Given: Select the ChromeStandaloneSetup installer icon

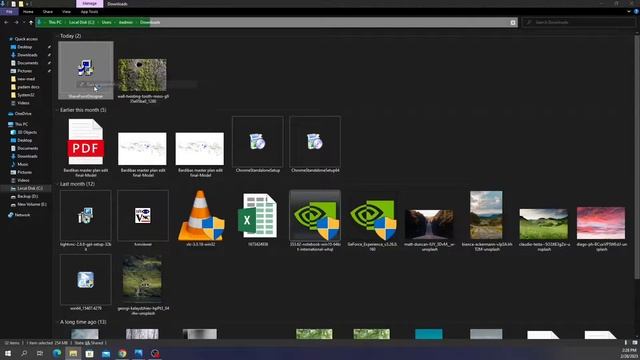Looking at the screenshot, I should click(x=258, y=142).
